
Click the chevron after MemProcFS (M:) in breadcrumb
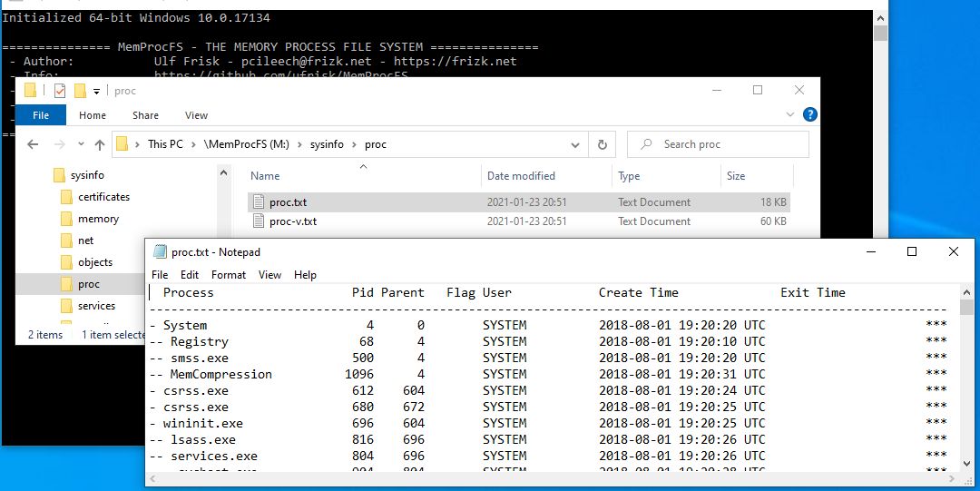click(299, 144)
